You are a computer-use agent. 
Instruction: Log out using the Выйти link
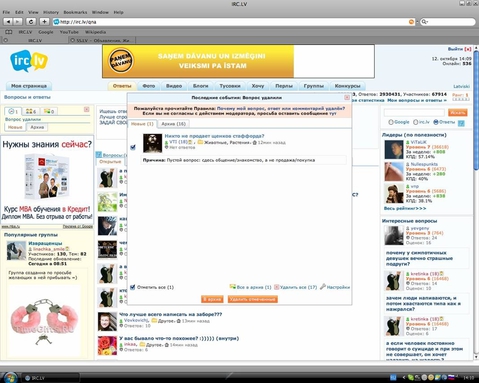pyautogui.click(x=455, y=49)
